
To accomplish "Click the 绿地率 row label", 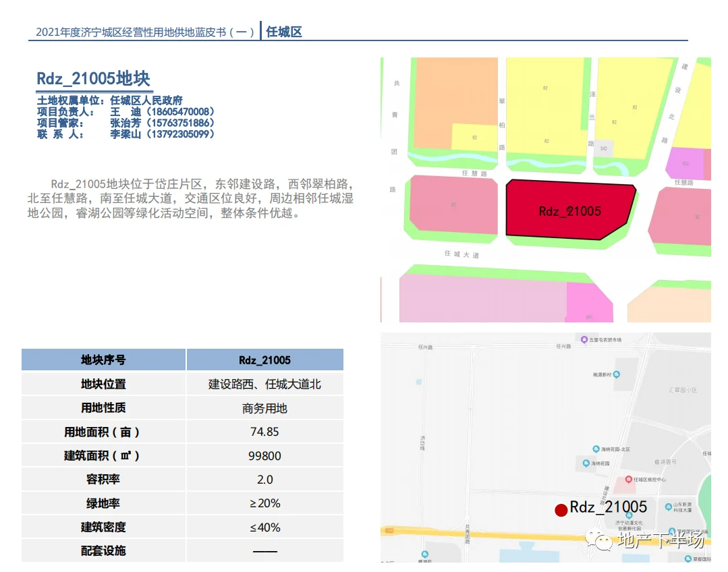I will [x=103, y=503].
